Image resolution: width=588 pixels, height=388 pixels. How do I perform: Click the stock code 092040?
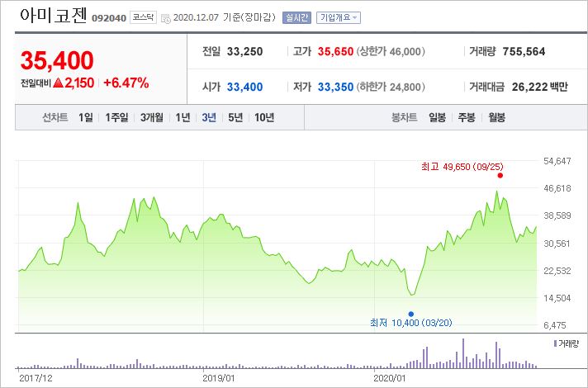(109, 18)
